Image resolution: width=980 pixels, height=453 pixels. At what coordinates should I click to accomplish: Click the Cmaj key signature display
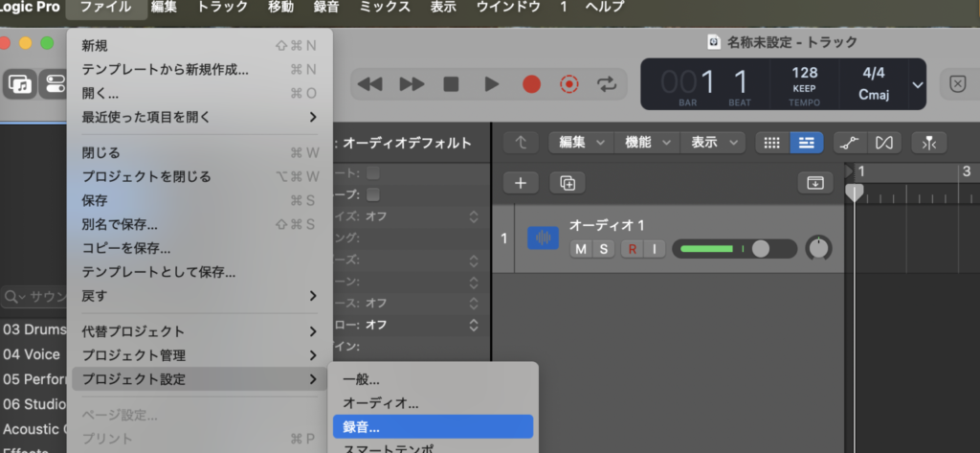tap(873, 97)
